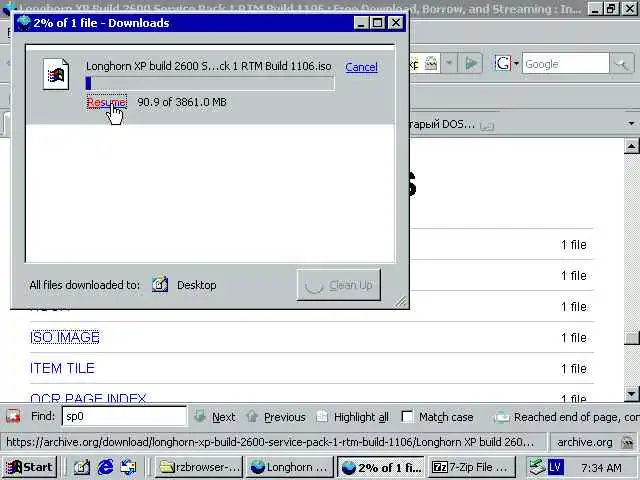
Task: Resume the paused Longhorn ISO download
Action: 107,102
